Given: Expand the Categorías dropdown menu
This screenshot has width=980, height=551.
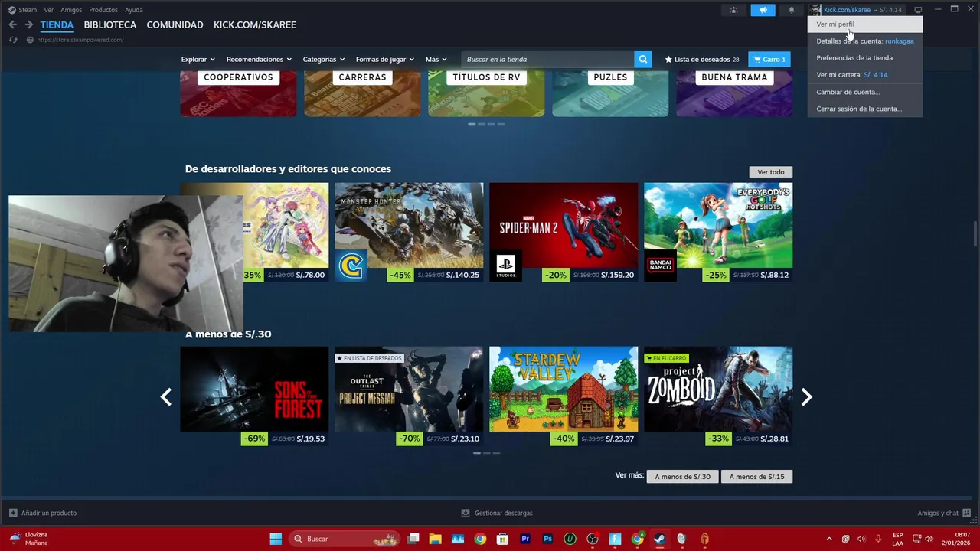Looking at the screenshot, I should tap(323, 59).
